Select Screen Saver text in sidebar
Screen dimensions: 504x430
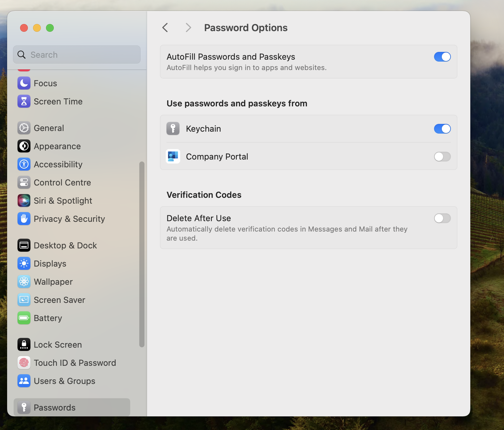pos(60,300)
